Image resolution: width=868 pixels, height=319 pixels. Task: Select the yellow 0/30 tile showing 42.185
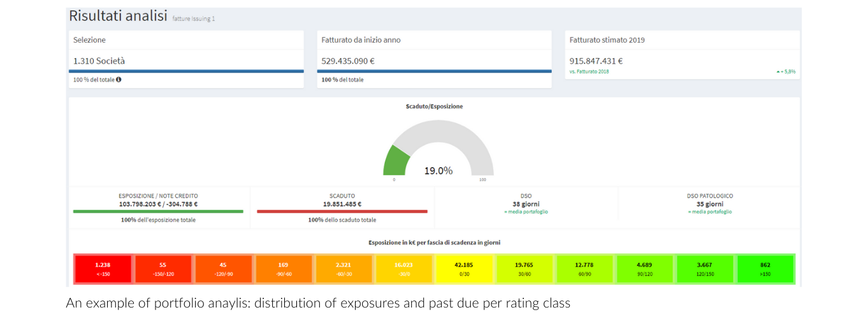(465, 269)
